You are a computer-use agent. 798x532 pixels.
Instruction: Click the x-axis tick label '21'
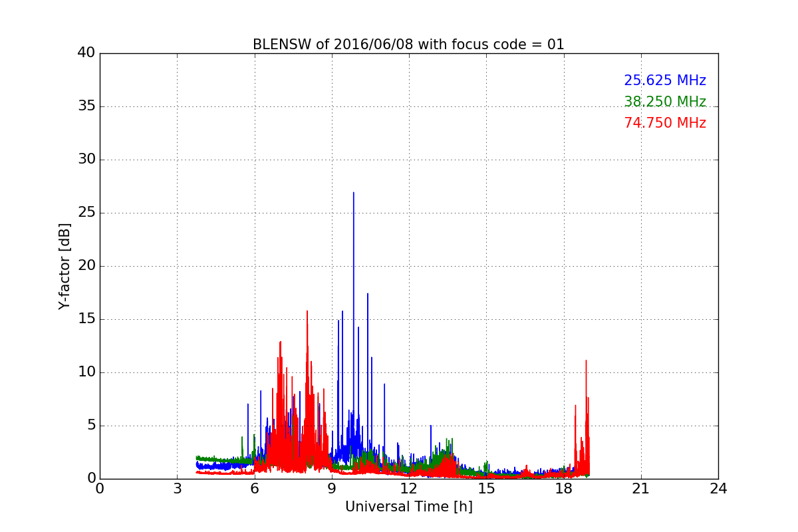pyautogui.click(x=641, y=489)
